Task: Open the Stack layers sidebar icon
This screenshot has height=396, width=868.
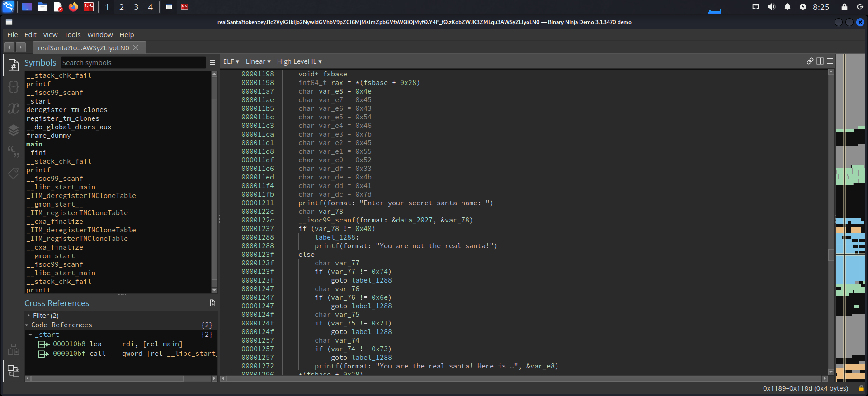Action: 14,130
